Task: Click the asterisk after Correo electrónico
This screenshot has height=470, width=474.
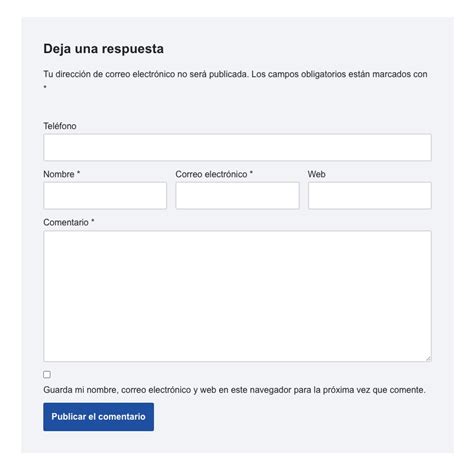Action: tap(251, 173)
